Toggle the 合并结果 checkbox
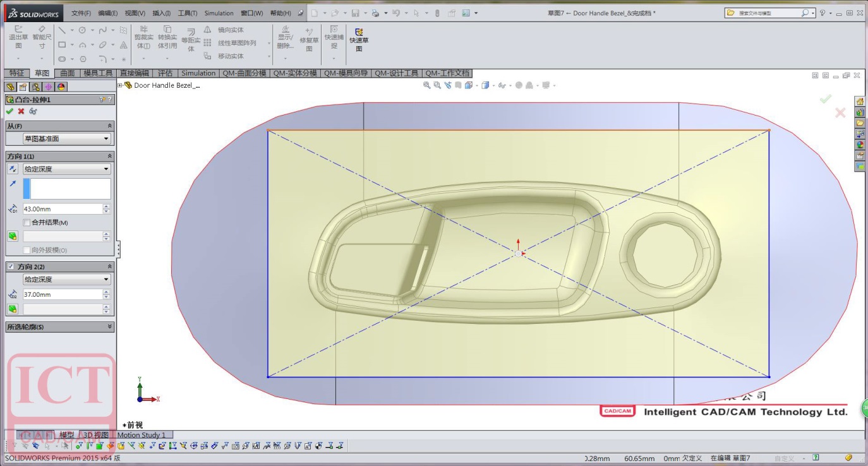 tap(27, 222)
